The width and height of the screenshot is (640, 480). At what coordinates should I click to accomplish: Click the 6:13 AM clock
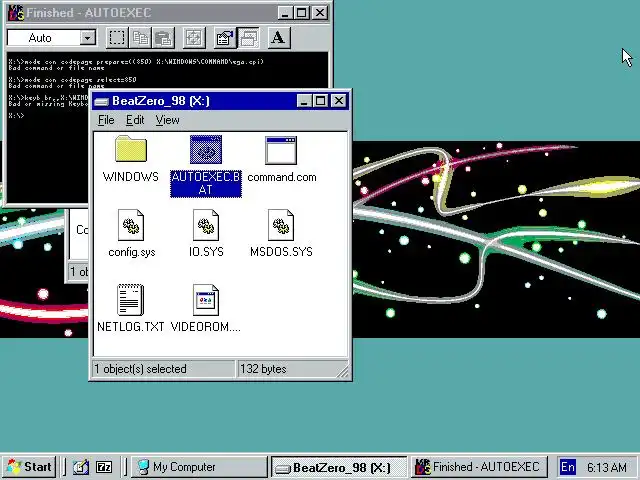tap(607, 467)
